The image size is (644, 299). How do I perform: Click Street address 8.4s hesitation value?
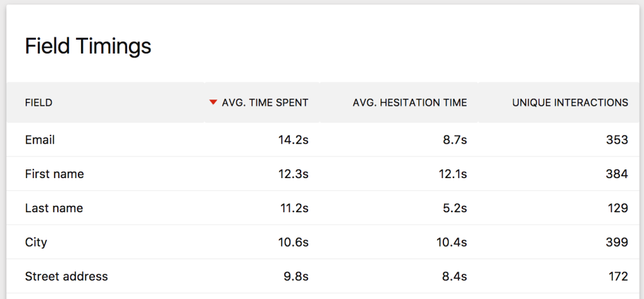point(453,276)
